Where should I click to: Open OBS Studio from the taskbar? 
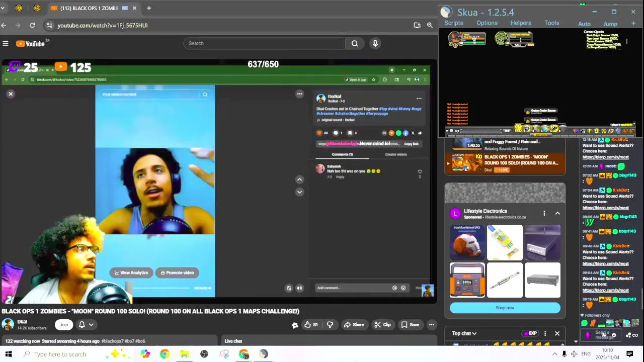tap(204, 354)
